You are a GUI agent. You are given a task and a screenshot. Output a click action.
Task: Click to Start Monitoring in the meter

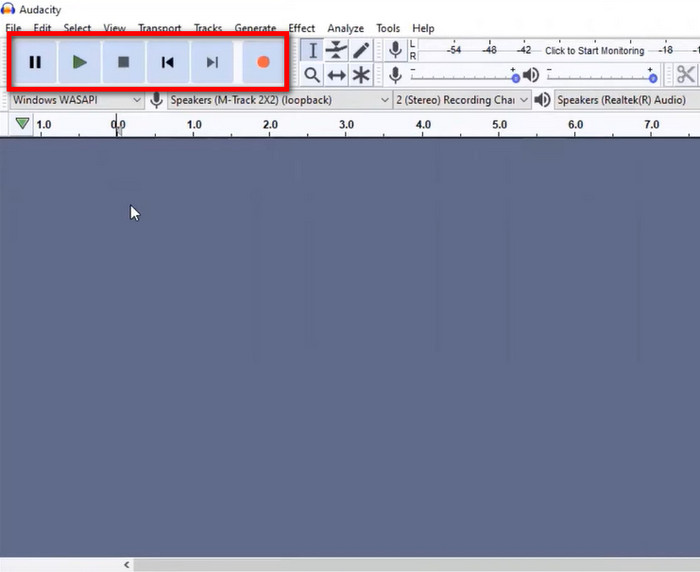click(x=594, y=50)
